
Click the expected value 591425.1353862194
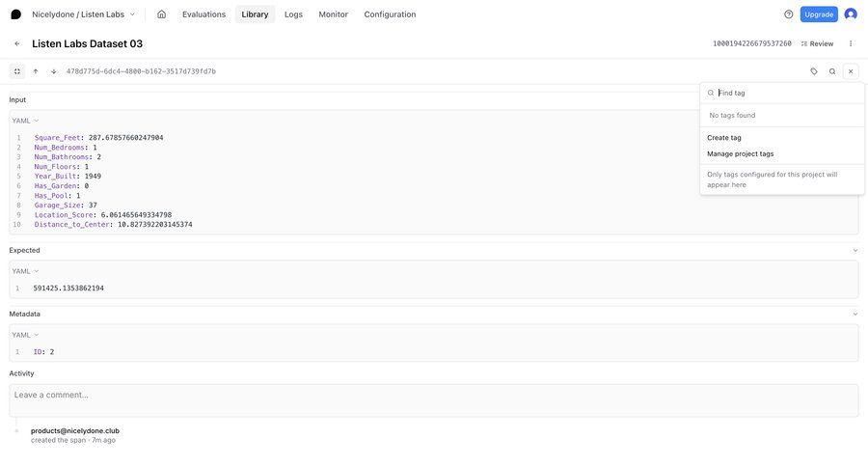[68, 288]
